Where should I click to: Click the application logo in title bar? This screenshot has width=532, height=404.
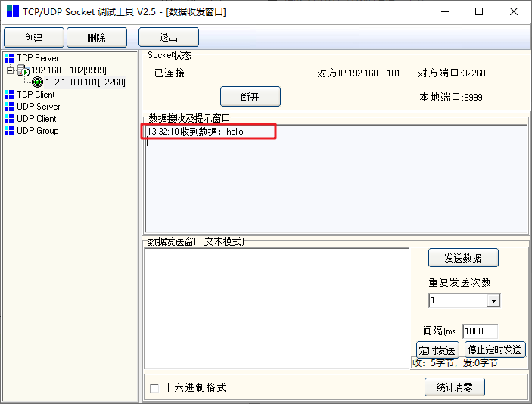[x=13, y=11]
